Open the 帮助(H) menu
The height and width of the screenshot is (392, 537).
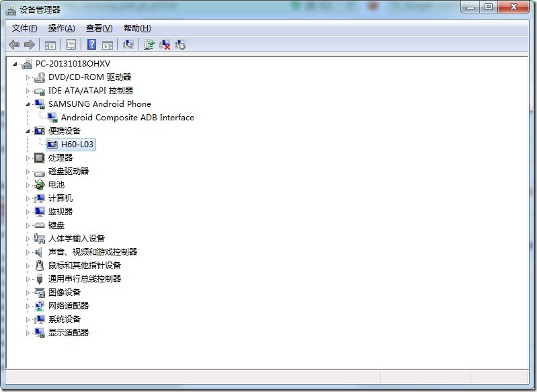tap(137, 28)
